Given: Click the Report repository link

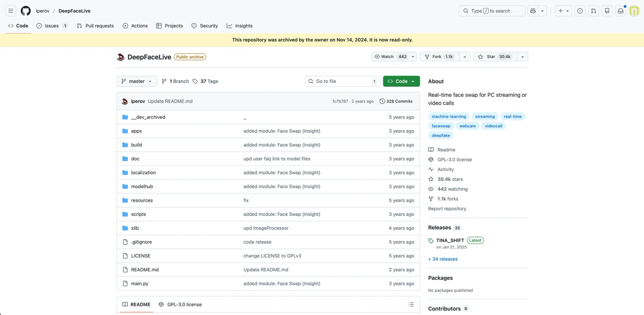Looking at the screenshot, I should pos(447,209).
